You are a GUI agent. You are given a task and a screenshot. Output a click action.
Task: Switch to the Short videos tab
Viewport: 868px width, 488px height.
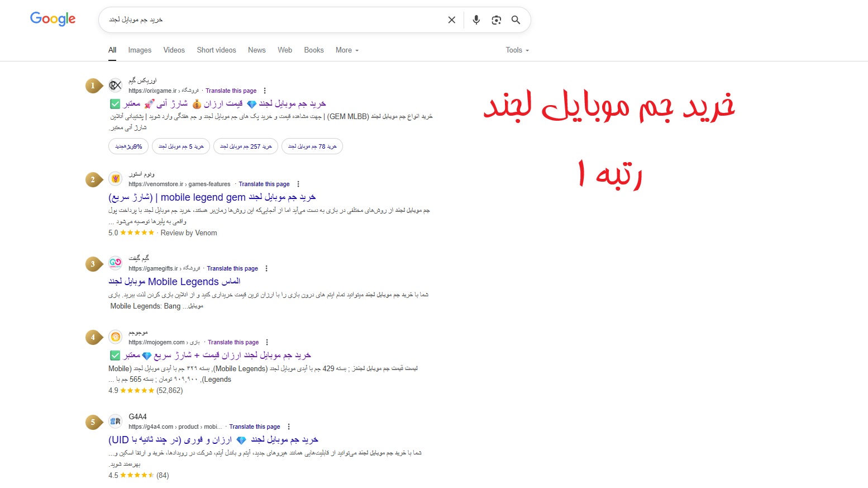[x=216, y=50]
